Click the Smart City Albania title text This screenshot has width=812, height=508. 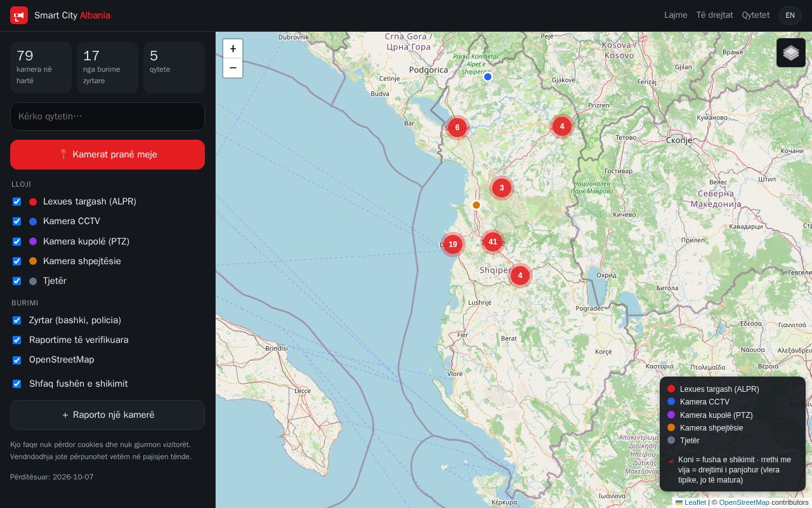click(72, 15)
